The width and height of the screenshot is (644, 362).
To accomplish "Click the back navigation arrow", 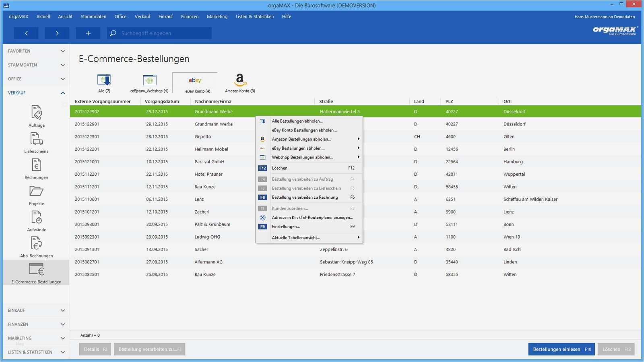I will [x=26, y=33].
